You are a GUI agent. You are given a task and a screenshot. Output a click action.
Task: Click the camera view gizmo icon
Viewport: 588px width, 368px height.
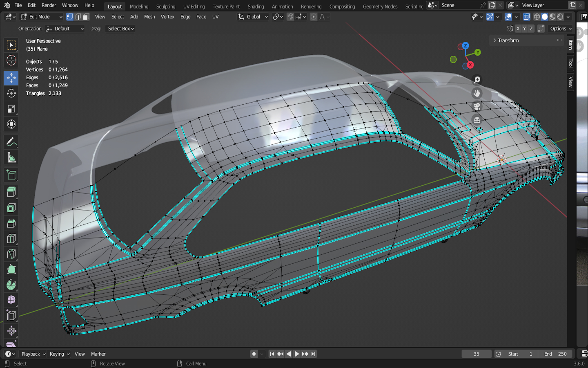[477, 107]
